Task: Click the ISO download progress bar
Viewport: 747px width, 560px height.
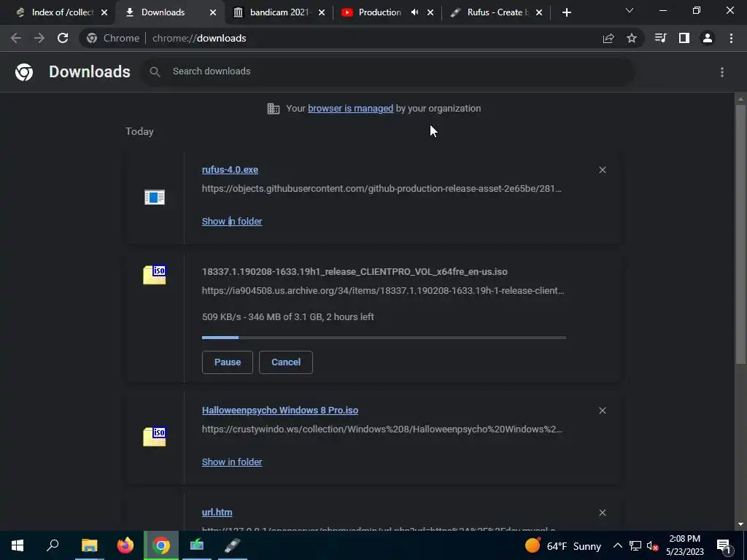Action: pyautogui.click(x=384, y=338)
